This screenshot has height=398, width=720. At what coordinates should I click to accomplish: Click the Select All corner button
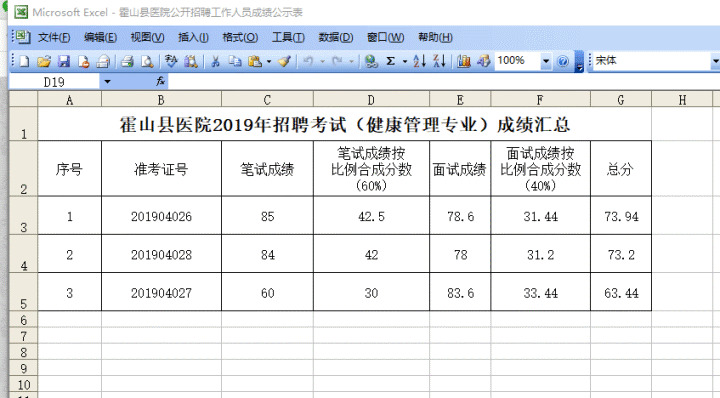point(23,100)
